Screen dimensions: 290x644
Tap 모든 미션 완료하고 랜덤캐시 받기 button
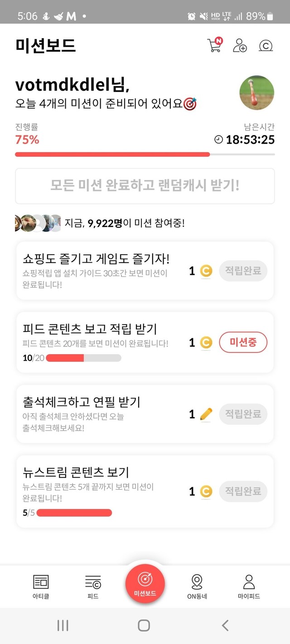coord(145,186)
